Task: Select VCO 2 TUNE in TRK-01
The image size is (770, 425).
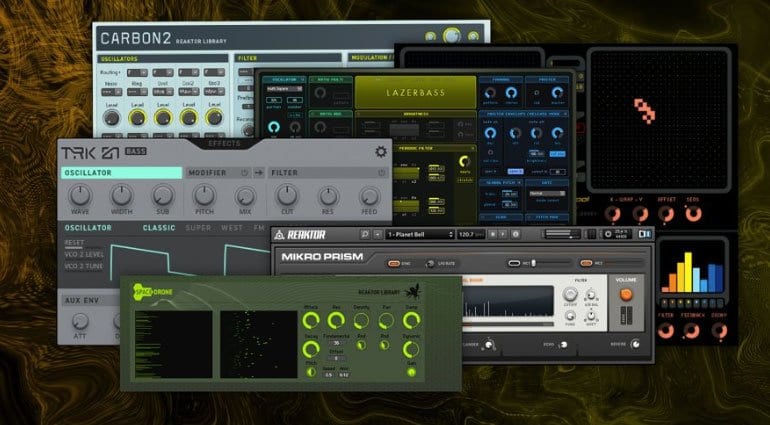Action: click(x=83, y=266)
